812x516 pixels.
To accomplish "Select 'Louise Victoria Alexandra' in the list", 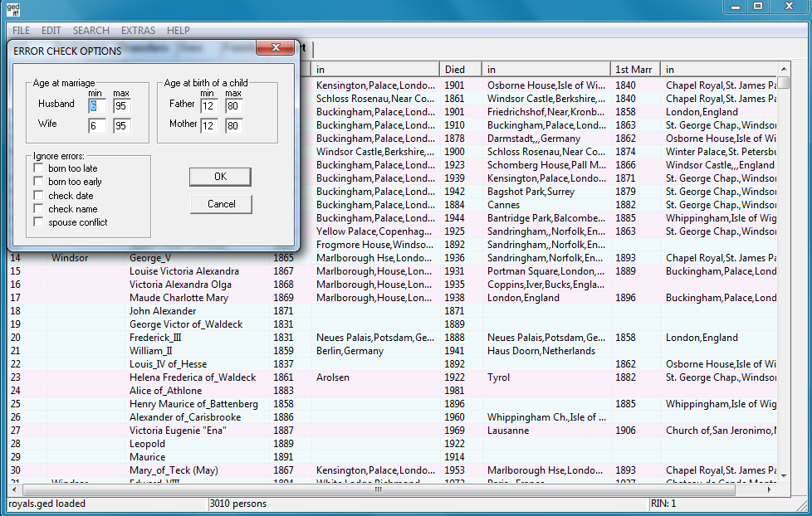I will 183,271.
